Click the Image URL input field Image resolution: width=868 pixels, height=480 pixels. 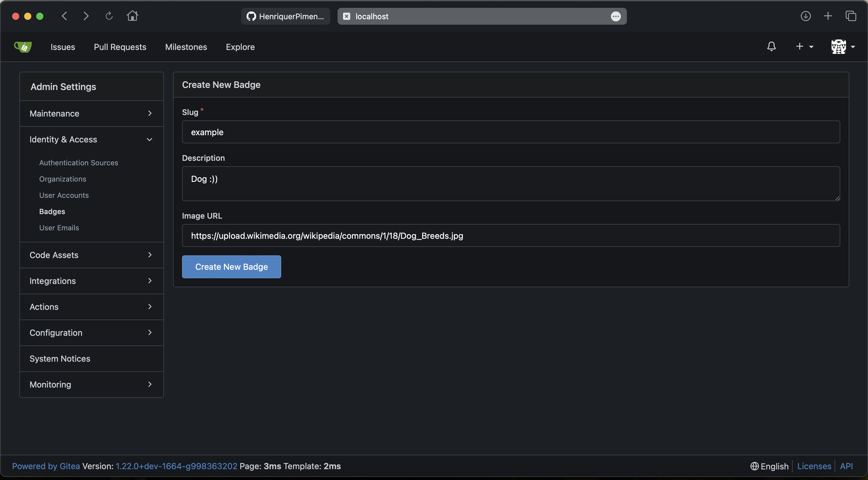[x=511, y=235]
